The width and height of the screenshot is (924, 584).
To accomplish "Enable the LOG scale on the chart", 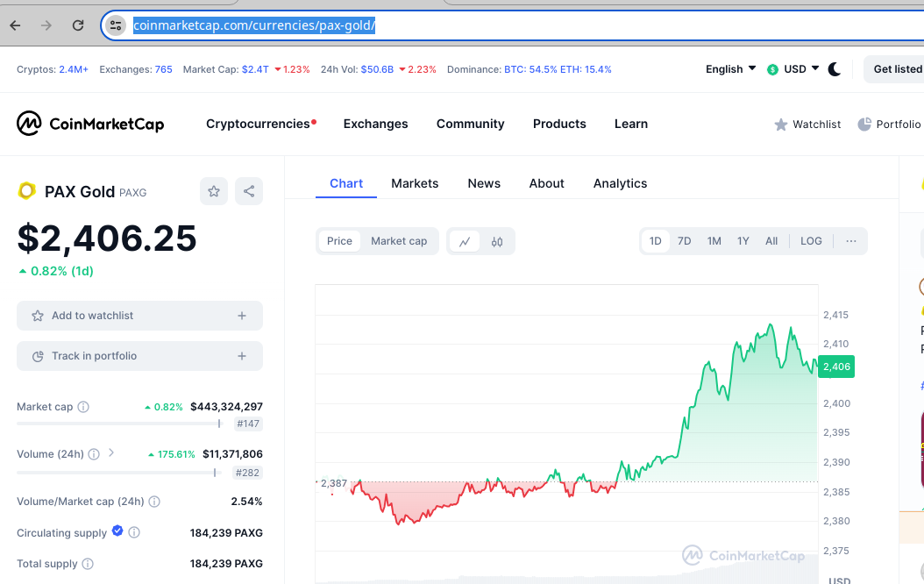I will tap(811, 241).
